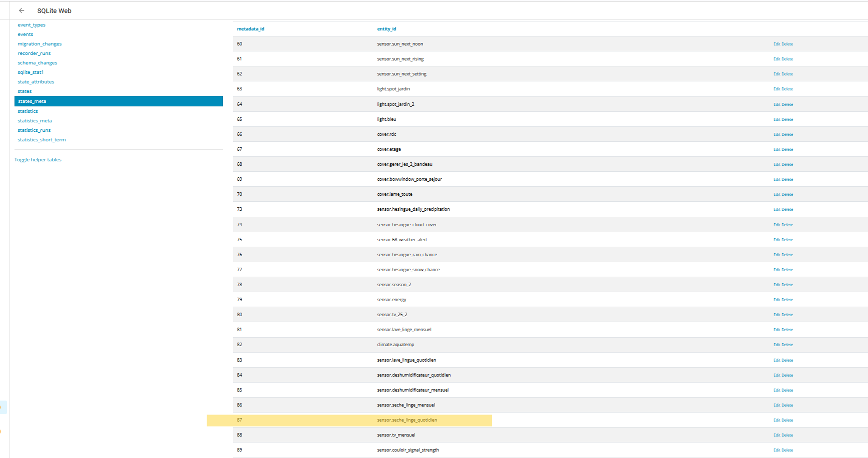Open the statistics_meta table
868x458 pixels.
click(35, 121)
